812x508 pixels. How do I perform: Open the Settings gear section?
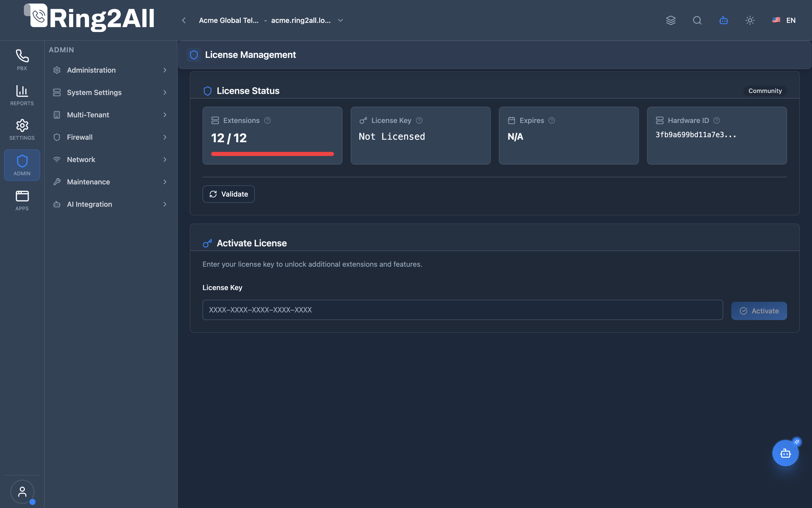22,130
